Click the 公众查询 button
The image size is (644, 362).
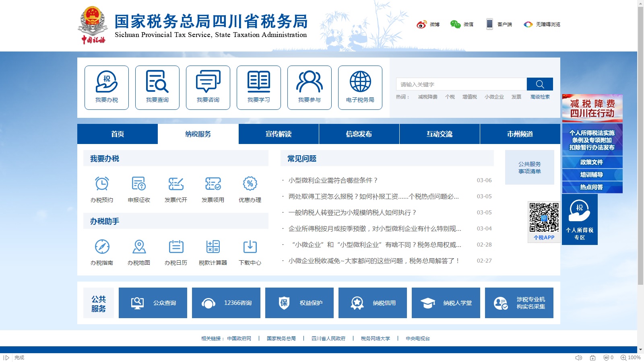click(153, 303)
